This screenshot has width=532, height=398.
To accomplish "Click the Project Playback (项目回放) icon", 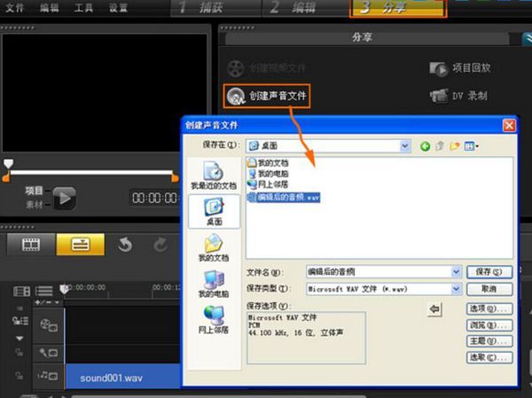I will pos(438,69).
